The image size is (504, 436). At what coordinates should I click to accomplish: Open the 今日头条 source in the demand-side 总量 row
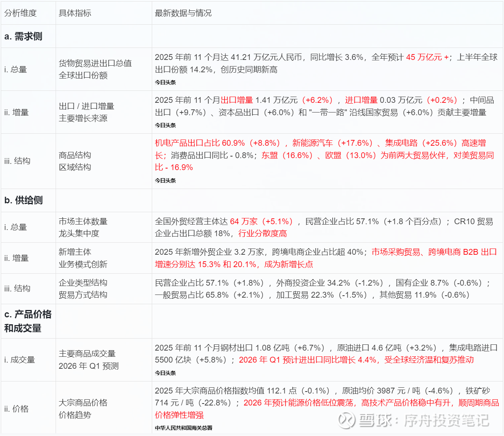pos(165,82)
